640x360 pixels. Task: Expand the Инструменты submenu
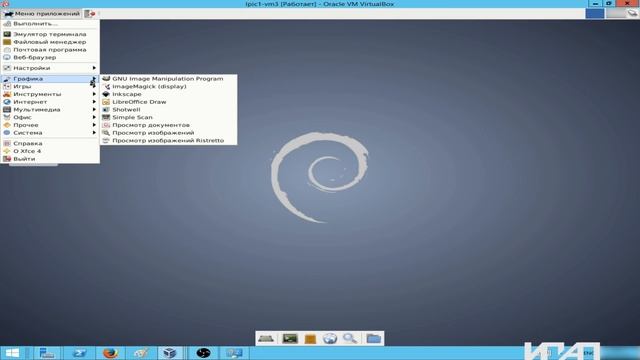(50, 94)
